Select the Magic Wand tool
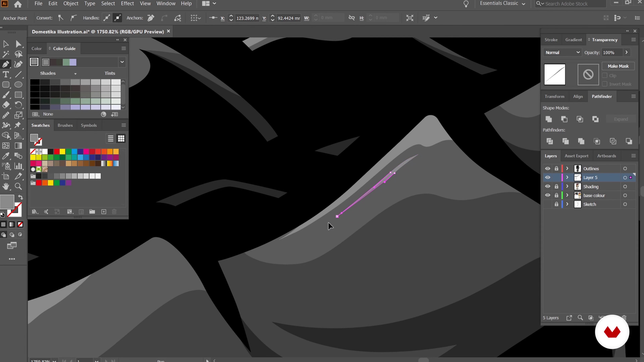Image resolution: width=644 pixels, height=362 pixels. 6,54
